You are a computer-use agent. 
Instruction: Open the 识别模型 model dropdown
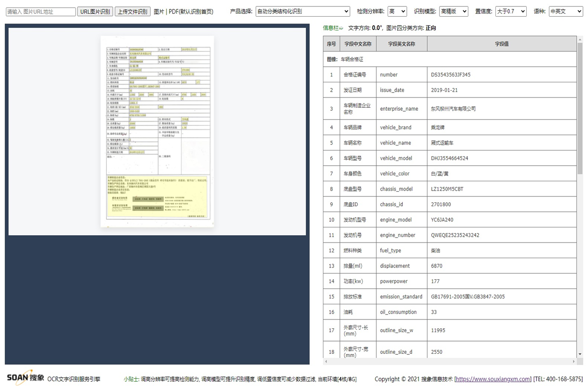coord(453,11)
